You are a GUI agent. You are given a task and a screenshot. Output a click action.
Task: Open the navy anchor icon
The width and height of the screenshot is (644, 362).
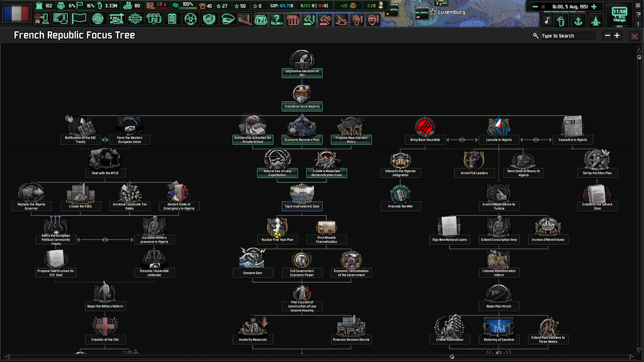coord(579,21)
